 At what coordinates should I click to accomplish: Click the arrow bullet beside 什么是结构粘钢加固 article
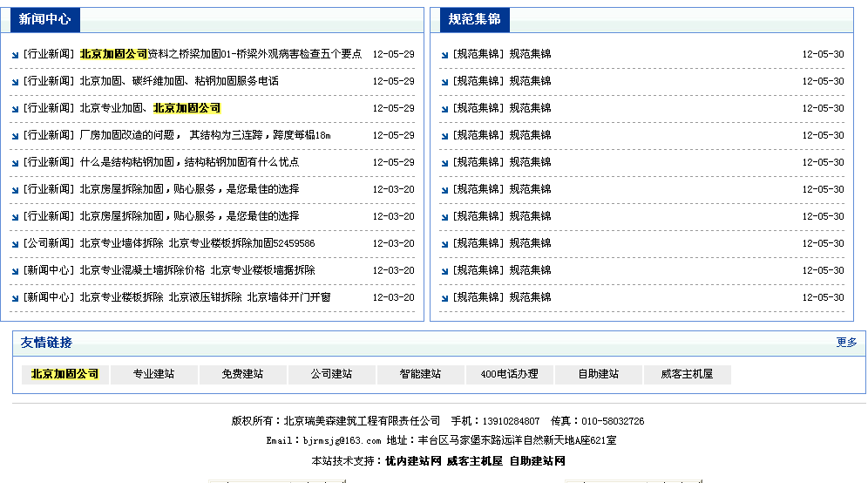point(16,163)
